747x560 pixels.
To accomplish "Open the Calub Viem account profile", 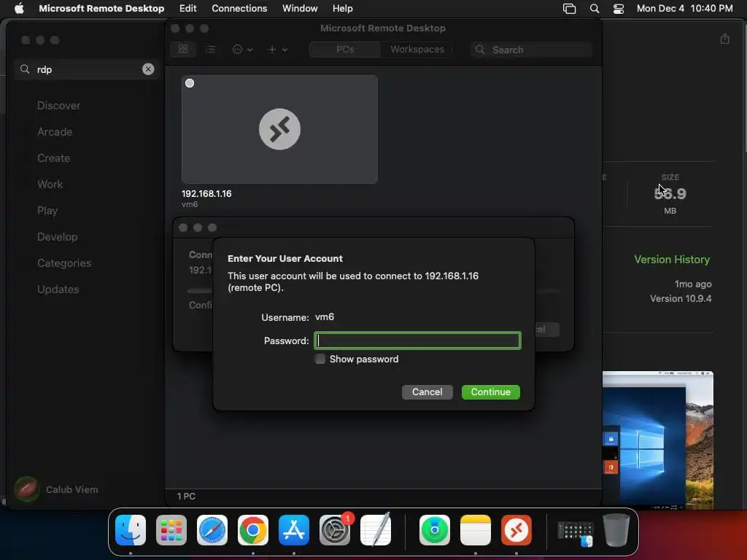I will (x=56, y=489).
